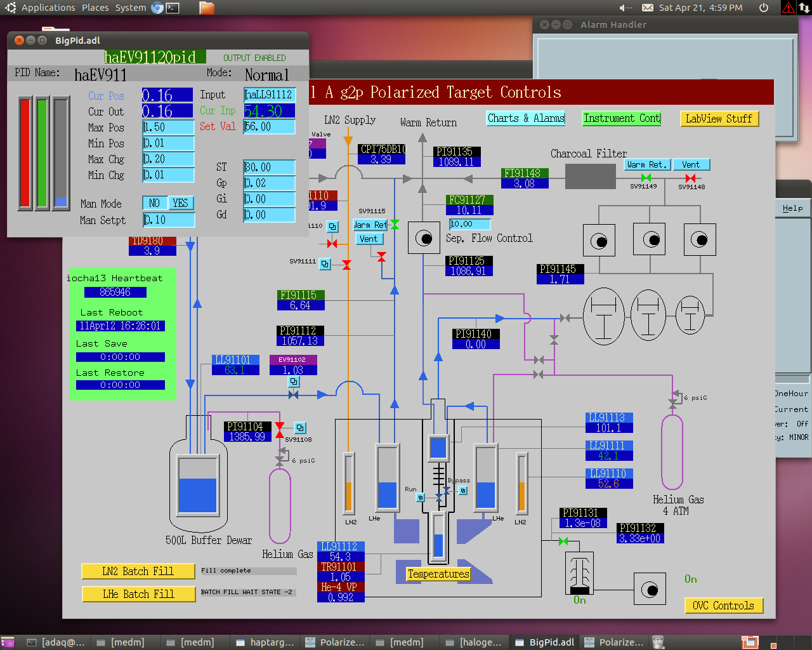Open Places menu
812x650 pixels.
pos(95,8)
